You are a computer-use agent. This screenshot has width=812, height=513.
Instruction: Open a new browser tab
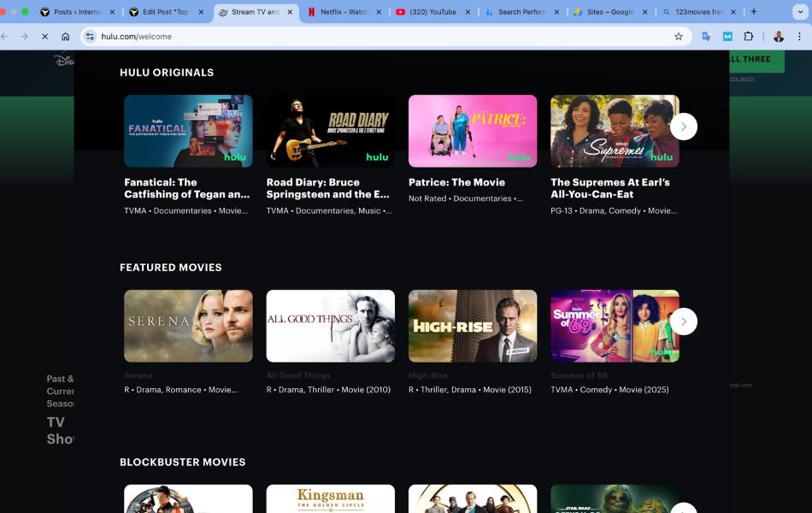[754, 11]
